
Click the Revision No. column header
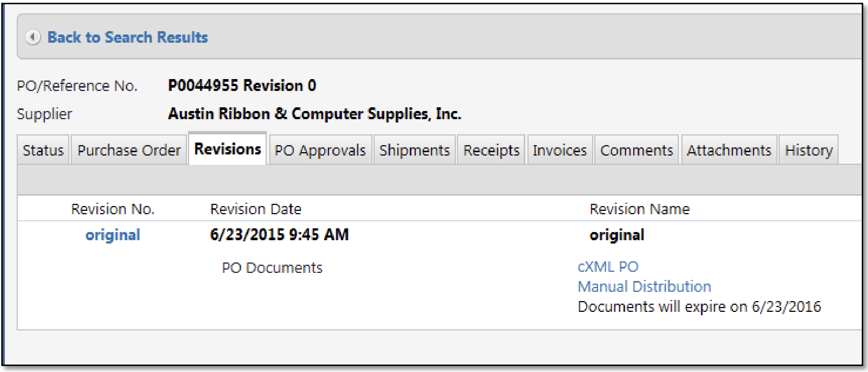(x=113, y=209)
